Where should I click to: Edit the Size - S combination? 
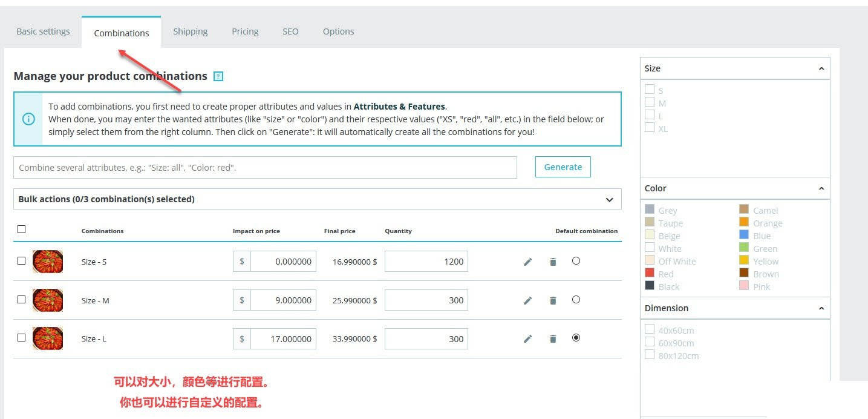(x=527, y=262)
